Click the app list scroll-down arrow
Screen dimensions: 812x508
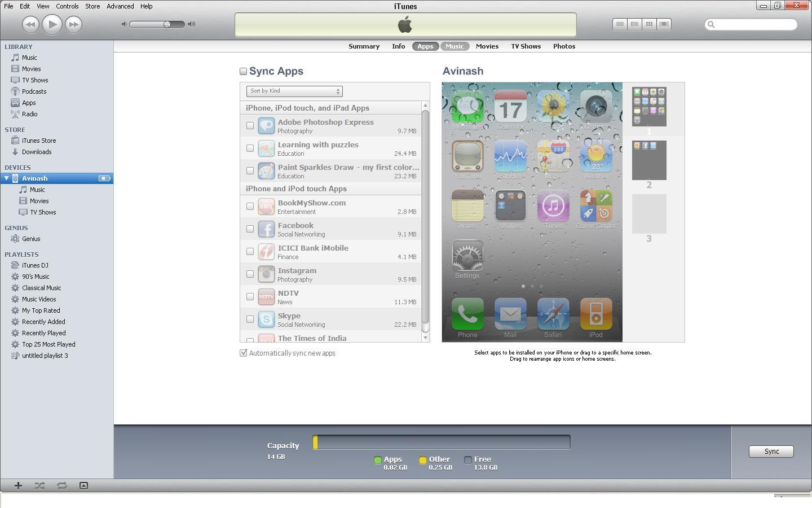point(425,338)
